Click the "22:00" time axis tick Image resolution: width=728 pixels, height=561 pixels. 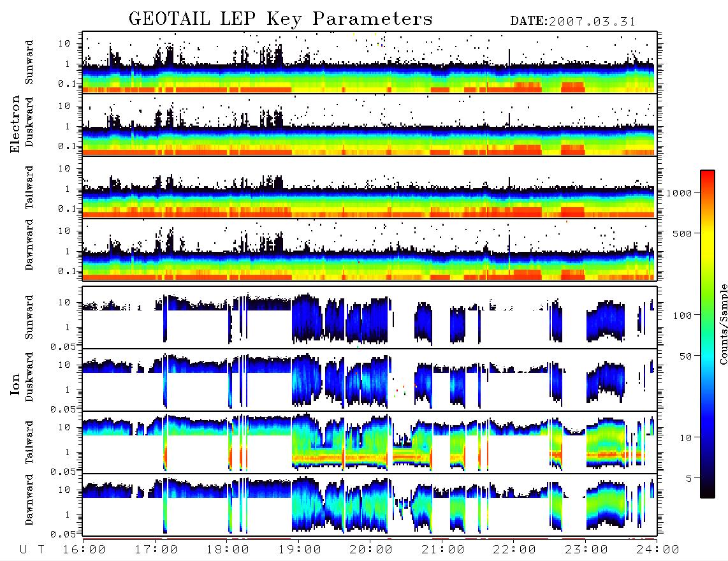tap(514, 550)
